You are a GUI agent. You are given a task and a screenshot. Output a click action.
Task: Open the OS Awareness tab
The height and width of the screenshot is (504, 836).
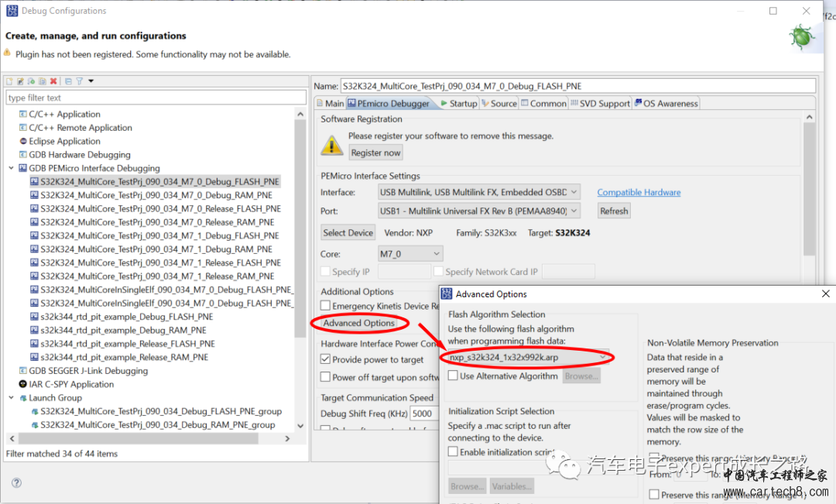click(666, 104)
